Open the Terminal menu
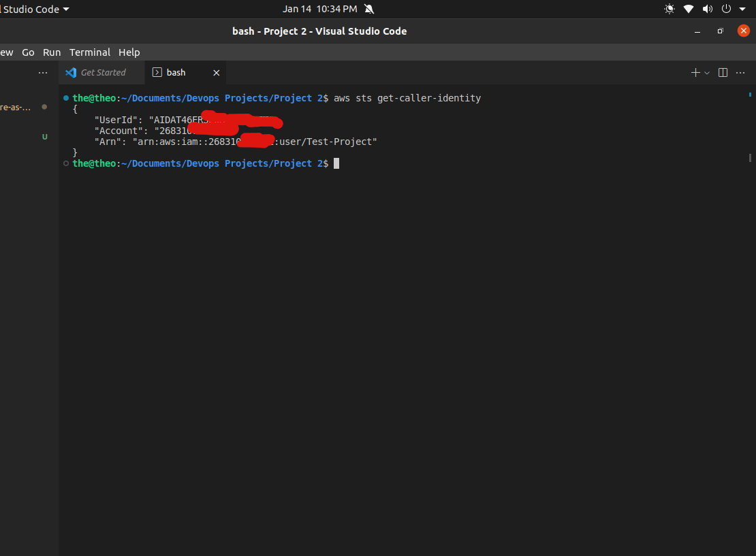Screen dimensions: 756x556 [90, 52]
